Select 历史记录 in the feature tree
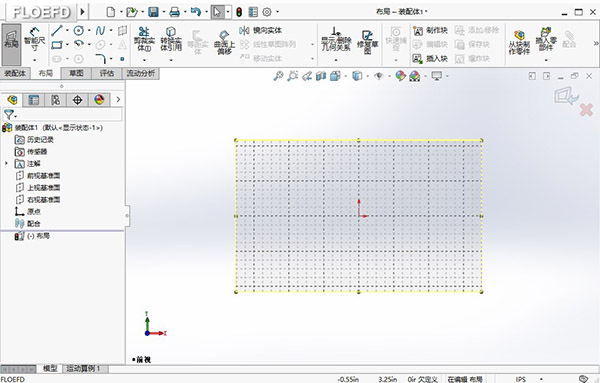600x383 pixels. tap(34, 140)
